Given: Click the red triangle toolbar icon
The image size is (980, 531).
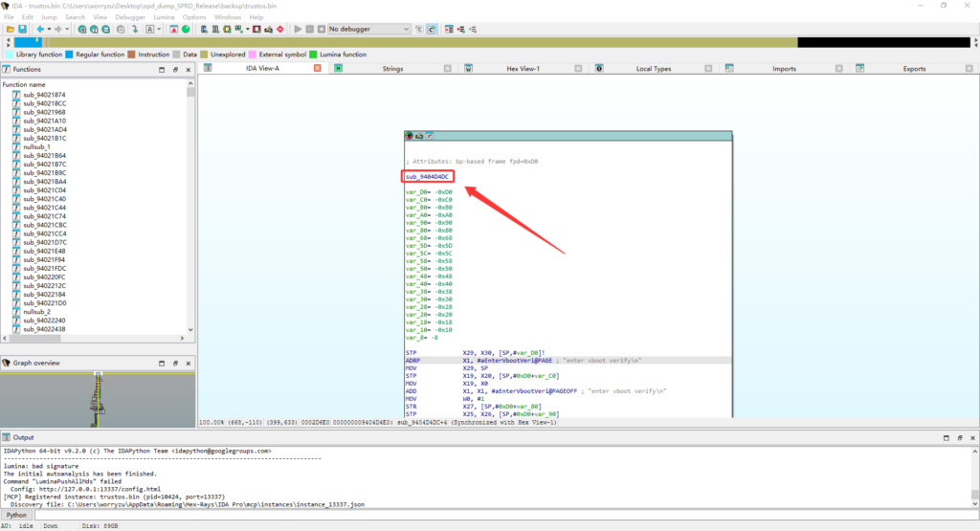Looking at the screenshot, I should point(174,30).
